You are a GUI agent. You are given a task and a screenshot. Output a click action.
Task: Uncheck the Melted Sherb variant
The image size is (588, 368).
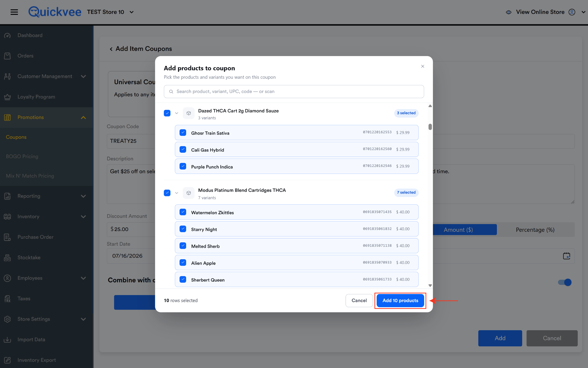(183, 246)
